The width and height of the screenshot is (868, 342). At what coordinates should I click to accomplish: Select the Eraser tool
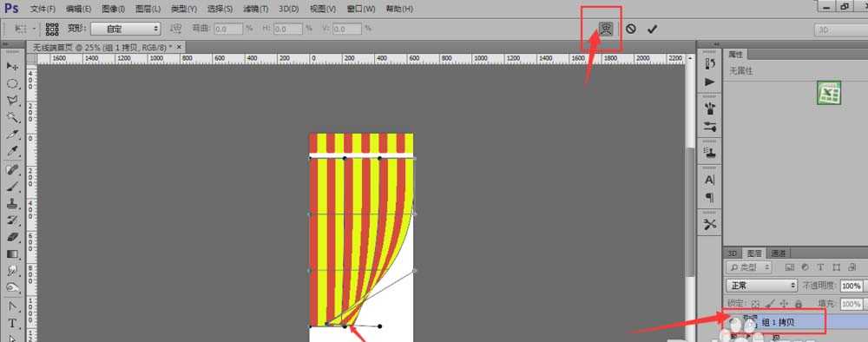tap(12, 237)
